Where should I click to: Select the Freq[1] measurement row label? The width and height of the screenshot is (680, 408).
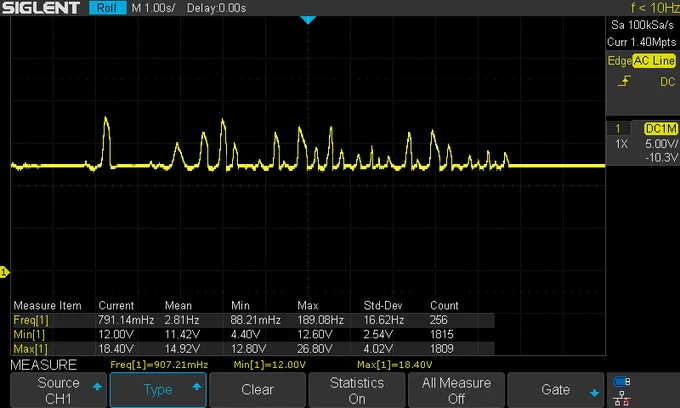click(x=31, y=320)
